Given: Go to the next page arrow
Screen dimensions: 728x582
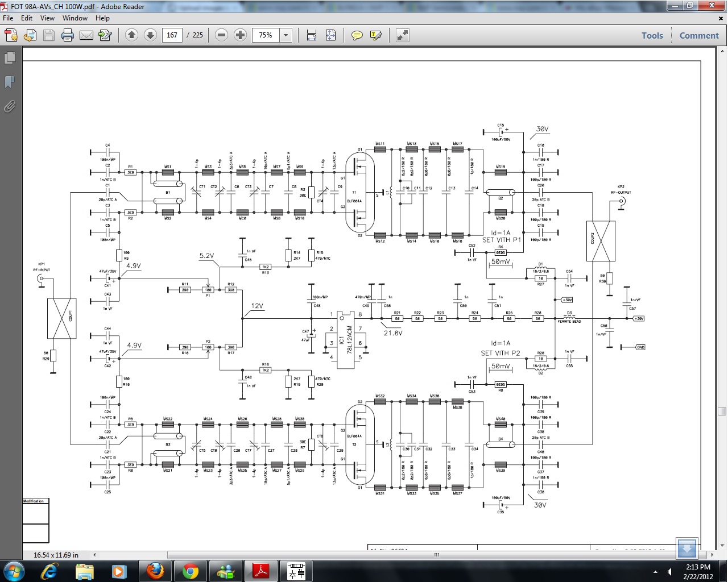Looking at the screenshot, I should click(150, 35).
